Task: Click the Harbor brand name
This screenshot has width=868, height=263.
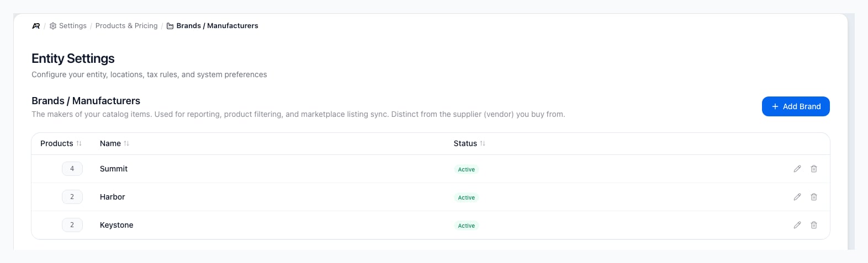Action: [x=112, y=197]
